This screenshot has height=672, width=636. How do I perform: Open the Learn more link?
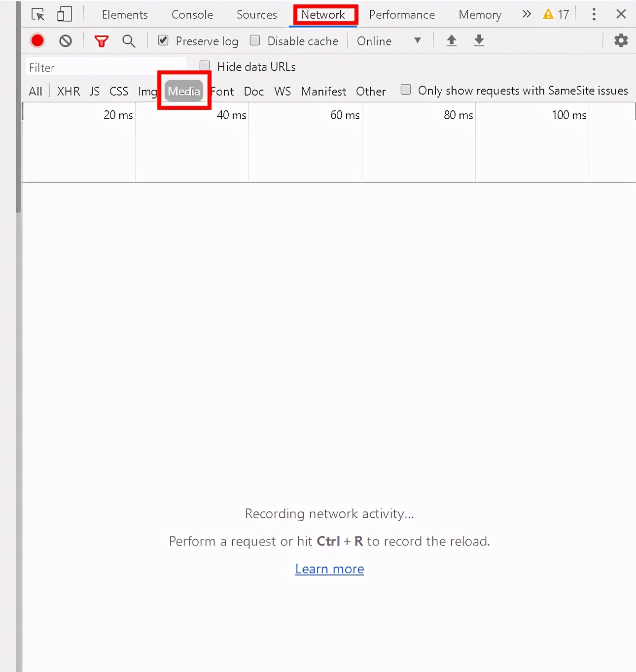click(x=329, y=569)
